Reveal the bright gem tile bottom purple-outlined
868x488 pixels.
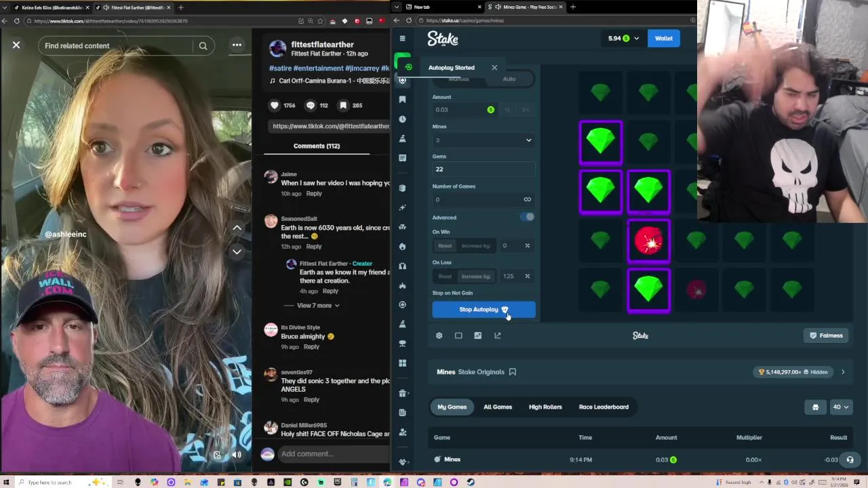point(649,291)
